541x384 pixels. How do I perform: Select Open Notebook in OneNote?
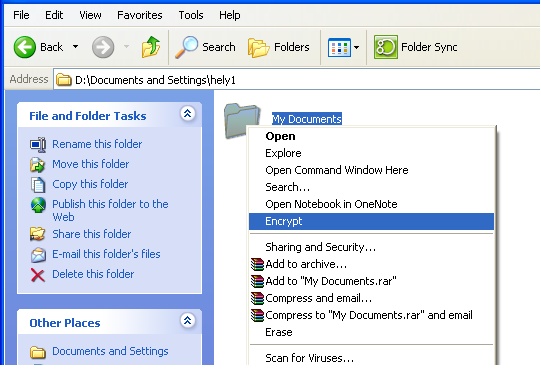371,204
